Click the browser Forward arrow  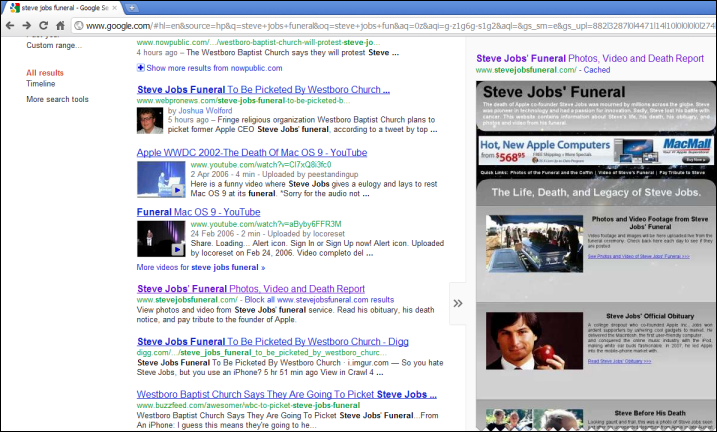point(27,26)
